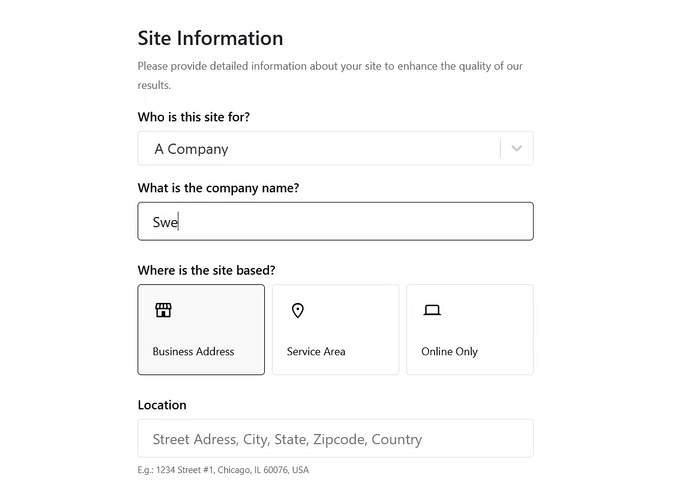Select the Business Address option card
Viewport: 680px width, 494px height.
point(201,330)
